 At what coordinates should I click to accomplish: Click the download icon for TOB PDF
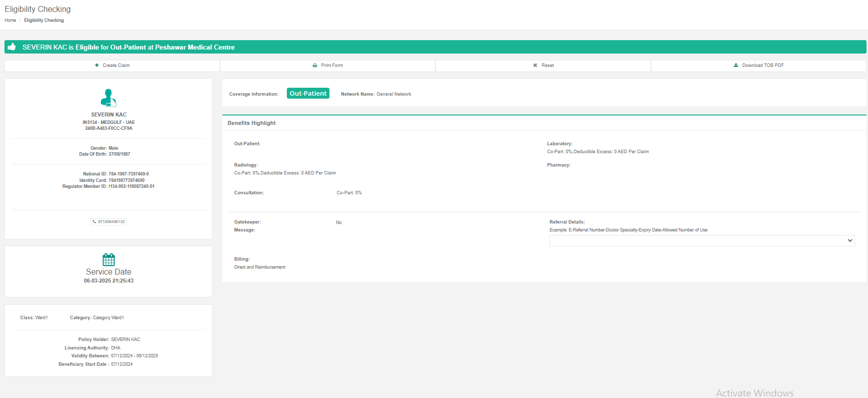pyautogui.click(x=736, y=65)
